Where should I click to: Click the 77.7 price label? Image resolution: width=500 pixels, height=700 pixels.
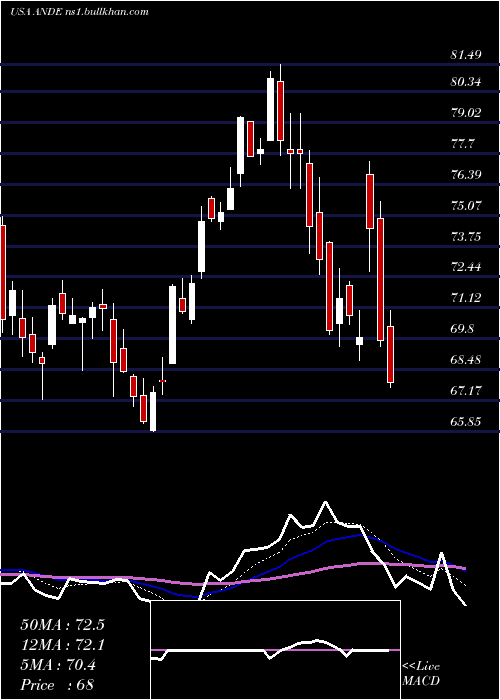tap(462, 144)
